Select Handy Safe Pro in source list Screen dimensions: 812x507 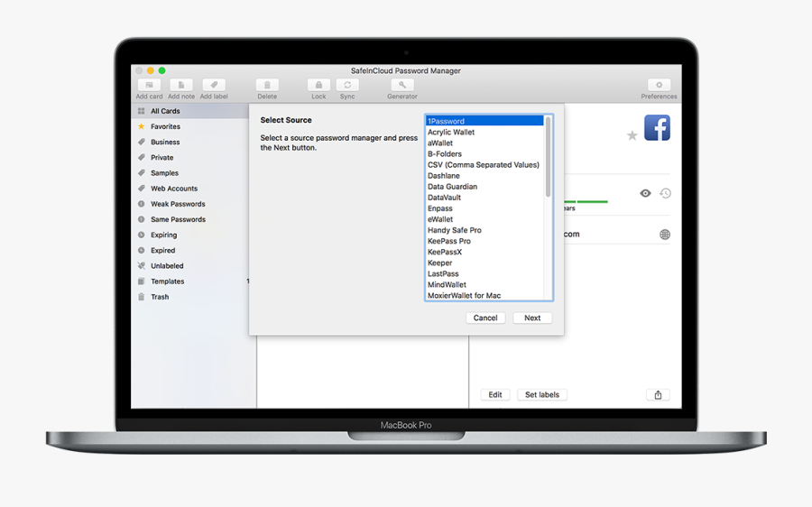click(484, 230)
